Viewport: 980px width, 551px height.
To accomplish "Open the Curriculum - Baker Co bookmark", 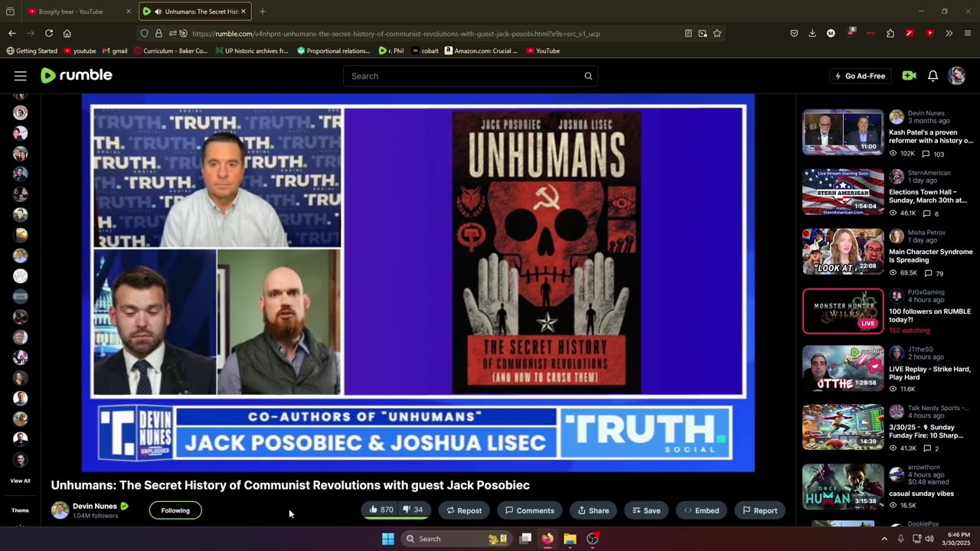I will (170, 51).
